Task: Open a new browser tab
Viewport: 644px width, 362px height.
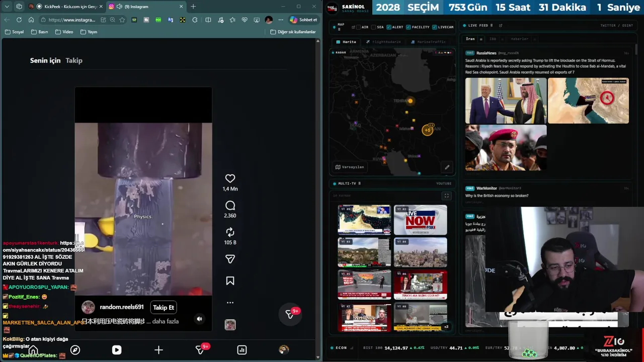Action: pos(193,7)
